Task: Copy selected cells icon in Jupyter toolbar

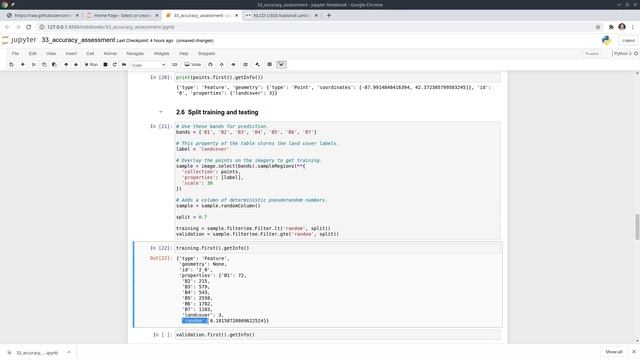Action: click(44, 64)
